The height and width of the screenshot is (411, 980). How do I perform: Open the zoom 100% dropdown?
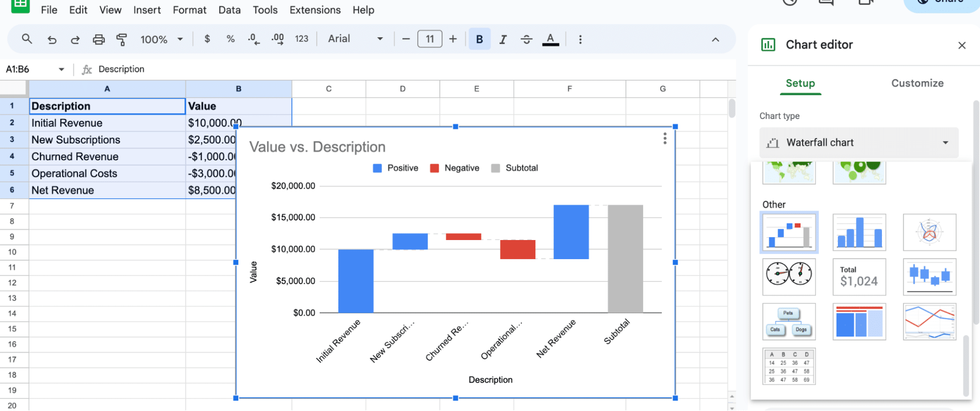(x=162, y=39)
